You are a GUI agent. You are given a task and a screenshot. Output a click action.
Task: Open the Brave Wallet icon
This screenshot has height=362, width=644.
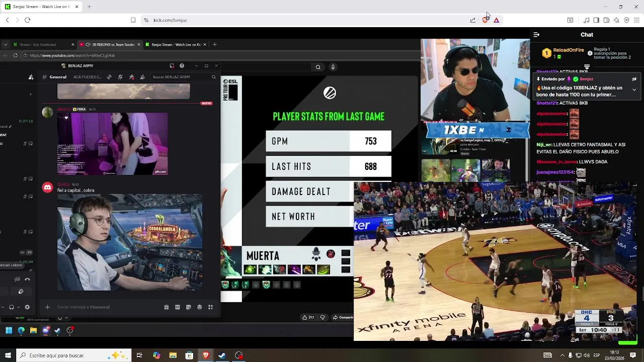tap(606, 20)
